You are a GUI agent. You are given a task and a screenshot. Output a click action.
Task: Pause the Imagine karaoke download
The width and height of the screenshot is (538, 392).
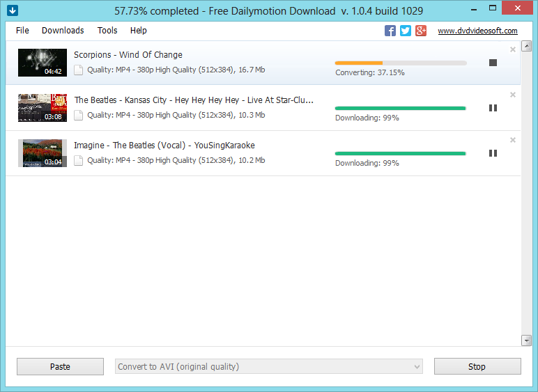coord(493,153)
